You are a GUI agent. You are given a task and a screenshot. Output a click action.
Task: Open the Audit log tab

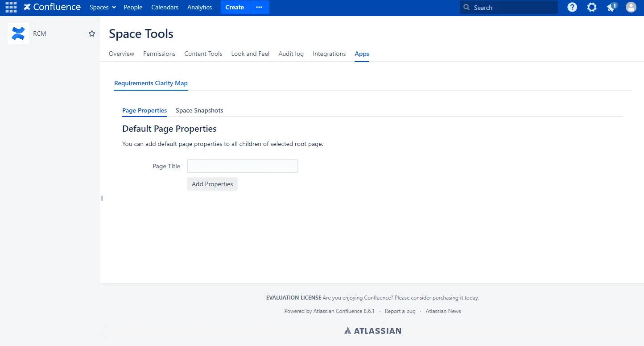click(x=291, y=54)
